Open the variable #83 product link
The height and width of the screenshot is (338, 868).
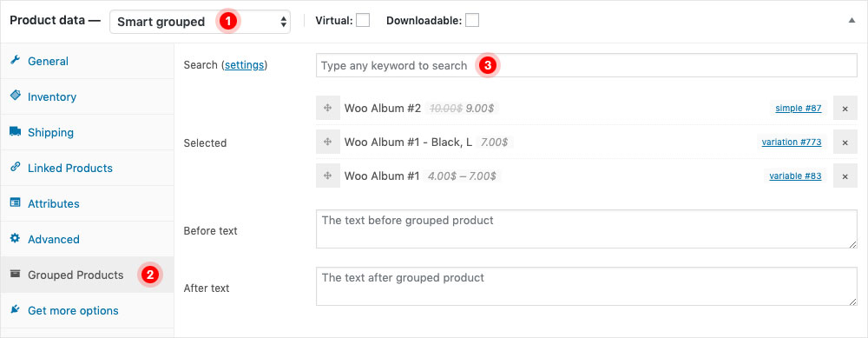(x=795, y=176)
